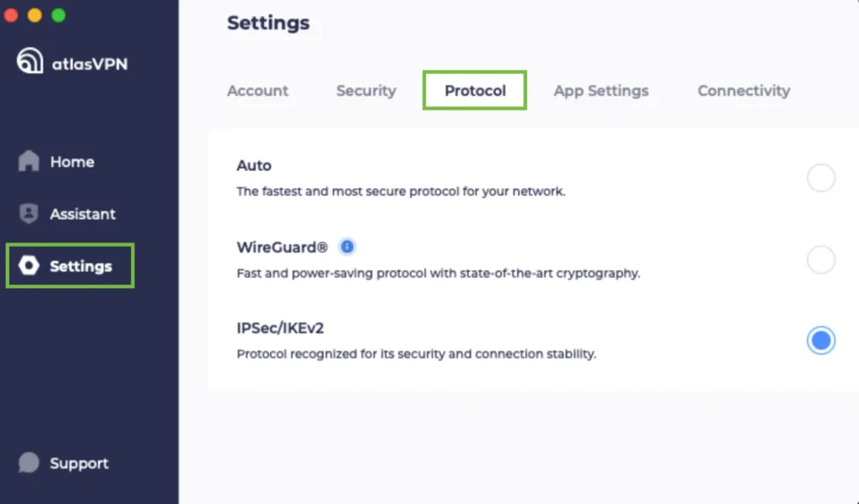Viewport: 859px width, 504px height.
Task: Click the Settings gear-like hexagon icon
Action: [31, 266]
